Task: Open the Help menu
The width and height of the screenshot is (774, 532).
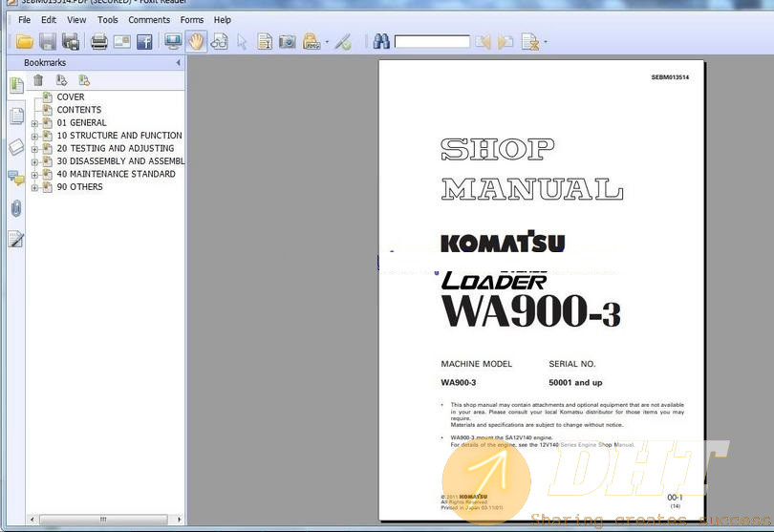Action: click(222, 20)
